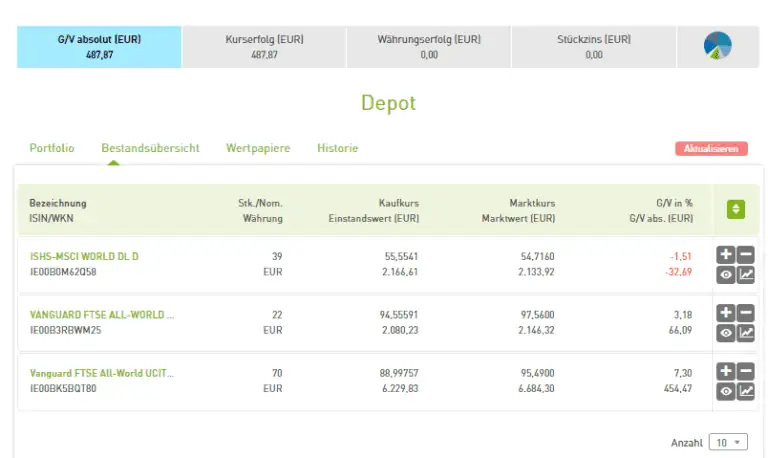Click the Kaufkurs column header
Viewport: 768px width, 458px height.
coord(399,203)
